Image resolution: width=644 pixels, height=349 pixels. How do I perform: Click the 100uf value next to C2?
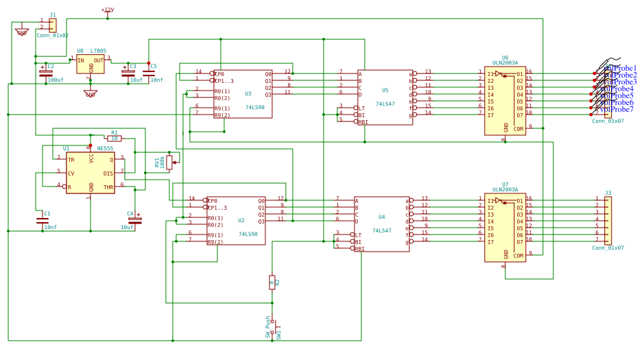coord(56,80)
